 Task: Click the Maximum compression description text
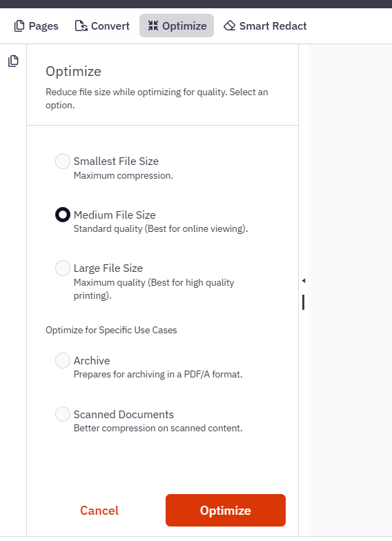123,175
